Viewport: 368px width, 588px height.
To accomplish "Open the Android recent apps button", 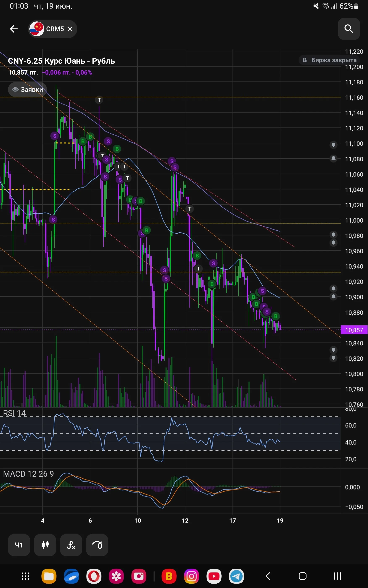I will click(337, 576).
